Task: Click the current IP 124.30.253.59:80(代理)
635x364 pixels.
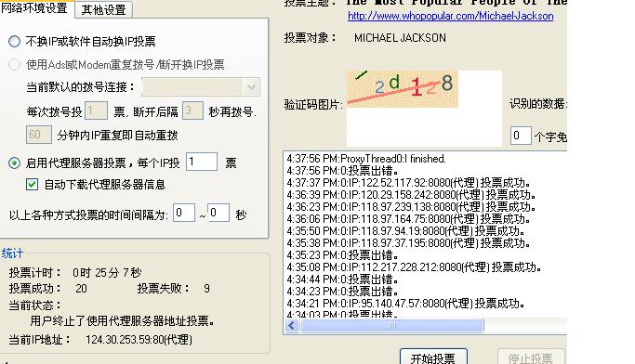Action: coord(139,340)
